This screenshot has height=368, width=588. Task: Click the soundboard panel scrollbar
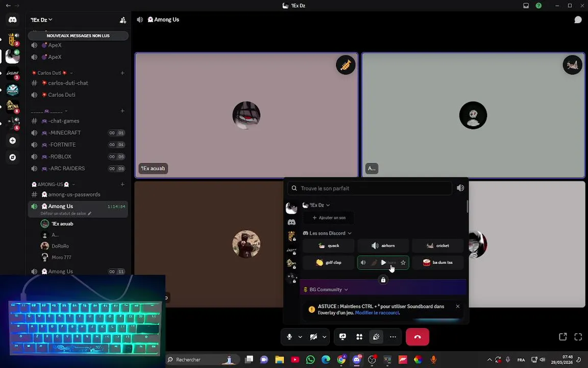(467, 206)
